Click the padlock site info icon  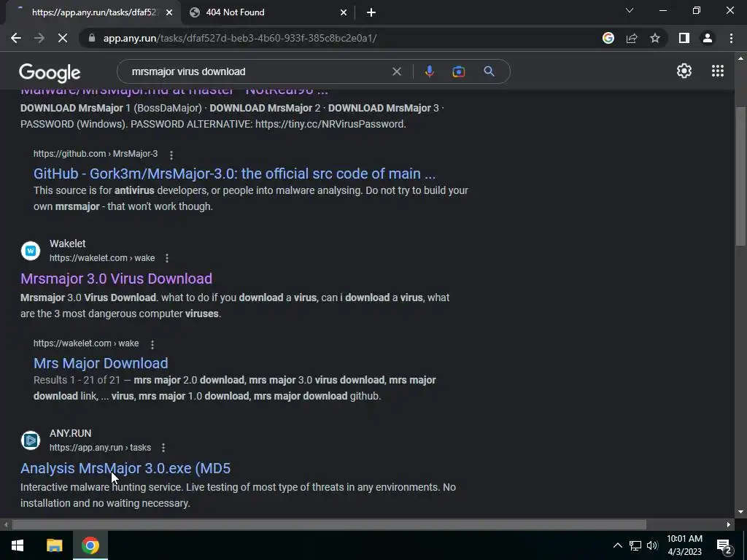pos(92,38)
